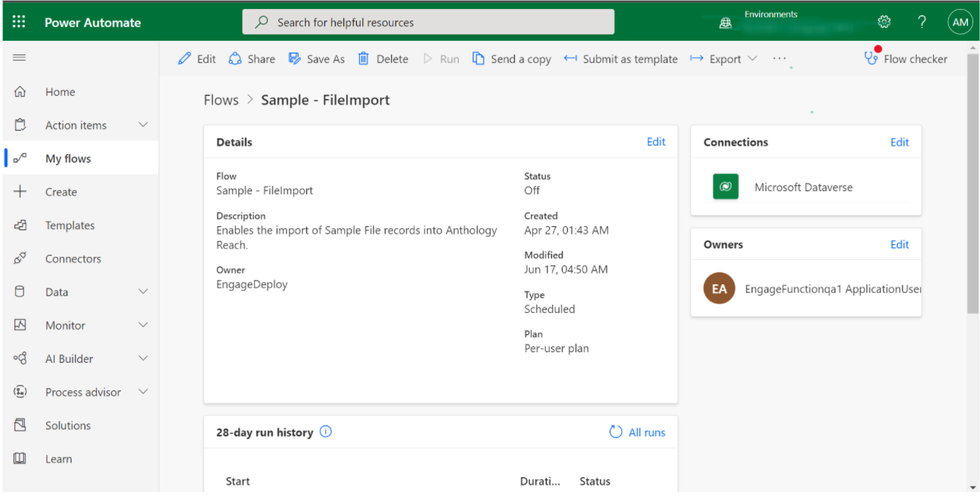This screenshot has width=980, height=499.
Task: Expand the Data section chevron
Action: point(143,292)
